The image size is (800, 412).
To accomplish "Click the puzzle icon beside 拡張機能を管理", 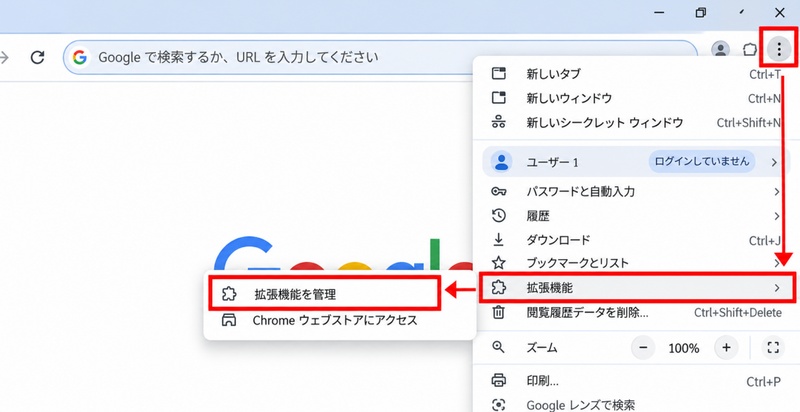I will [229, 294].
